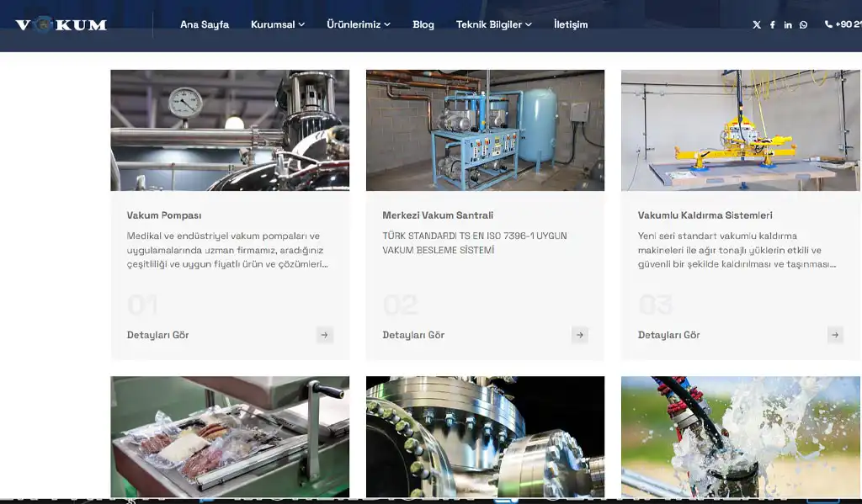Open the Blog menu item
The width and height of the screenshot is (862, 504).
click(423, 24)
